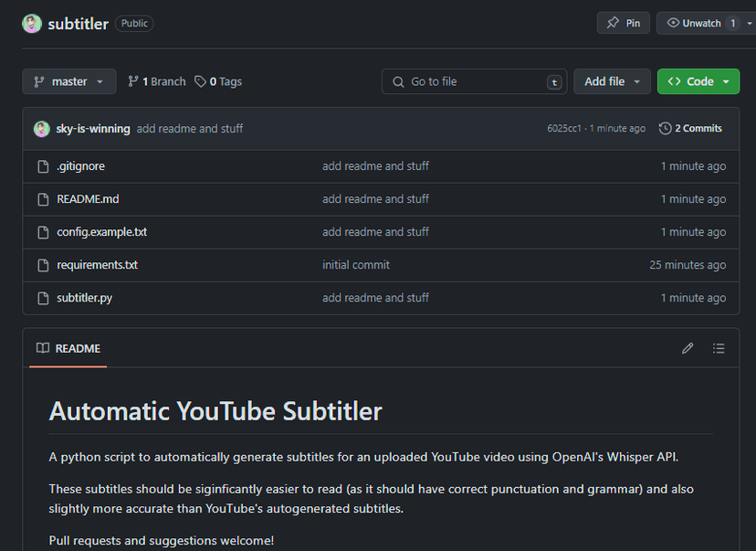Click the branch icon beside master
Screen dimensions: 756x551
pyautogui.click(x=39, y=81)
